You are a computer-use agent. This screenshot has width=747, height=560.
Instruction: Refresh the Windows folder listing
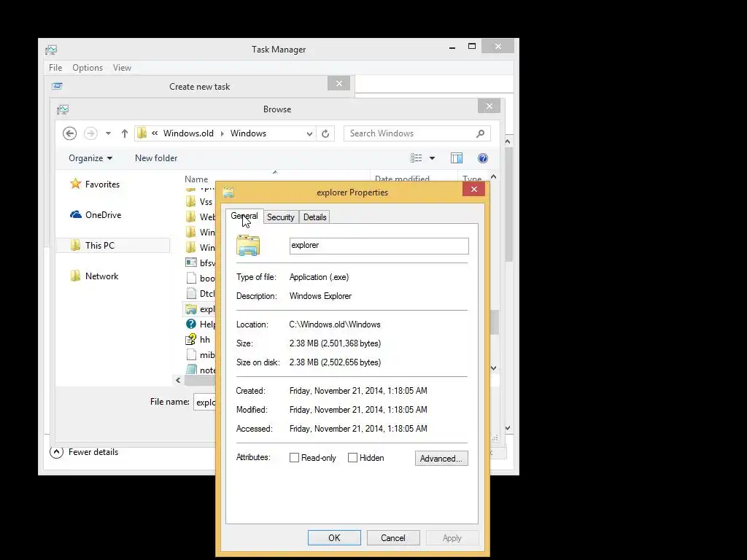click(325, 134)
